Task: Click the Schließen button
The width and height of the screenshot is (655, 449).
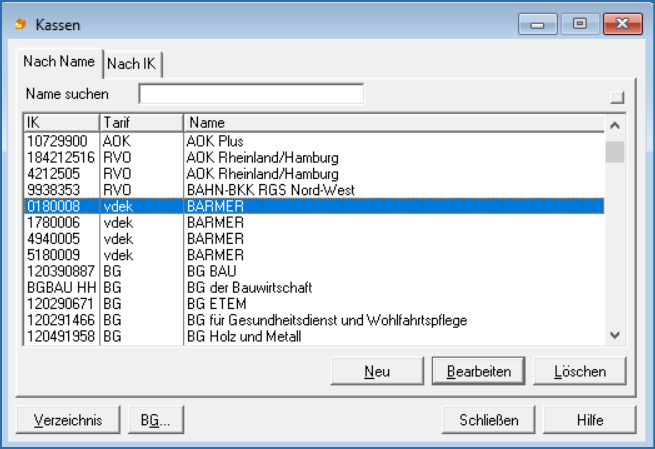Action: coord(489,420)
